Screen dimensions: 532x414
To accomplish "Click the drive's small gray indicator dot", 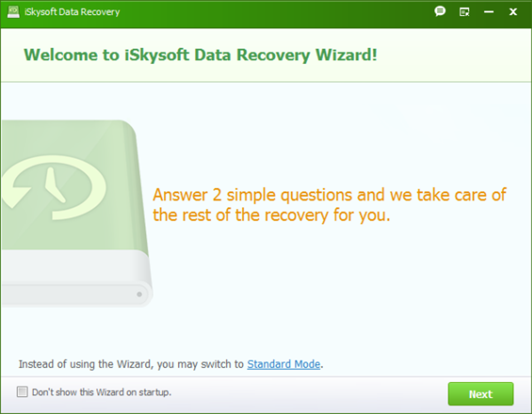I will pos(139,294).
